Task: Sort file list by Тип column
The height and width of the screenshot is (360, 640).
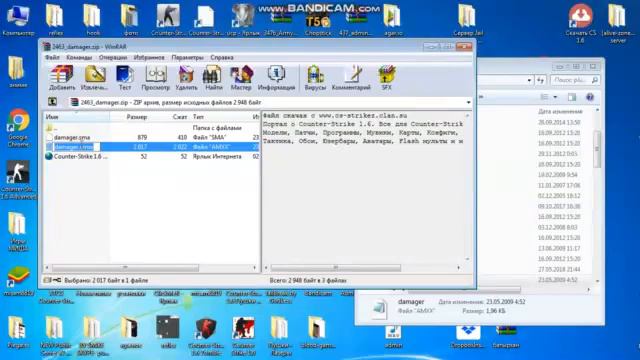Action: pyautogui.click(x=221, y=117)
